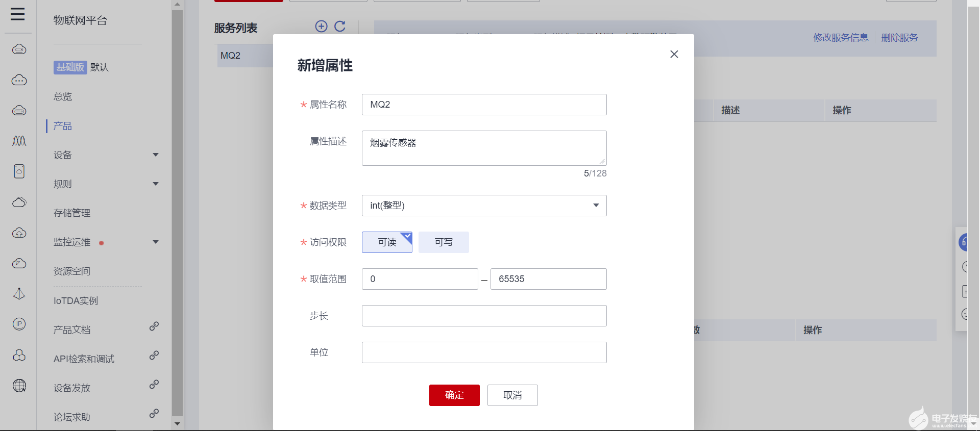Click the link icon next to 设备发放
The width and height of the screenshot is (980, 431).
pos(154,385)
